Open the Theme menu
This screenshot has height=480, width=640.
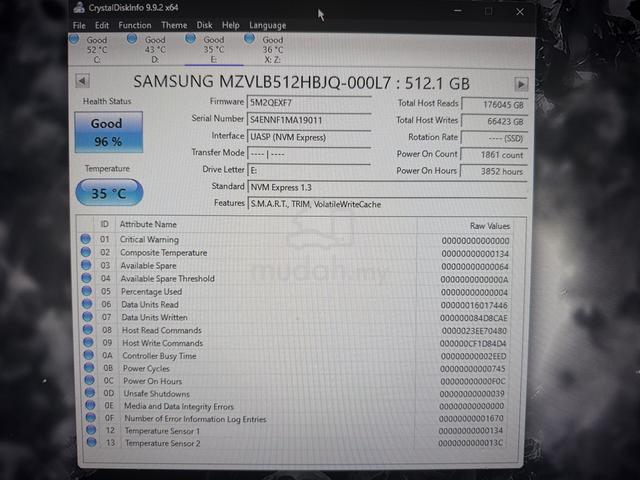click(x=174, y=25)
